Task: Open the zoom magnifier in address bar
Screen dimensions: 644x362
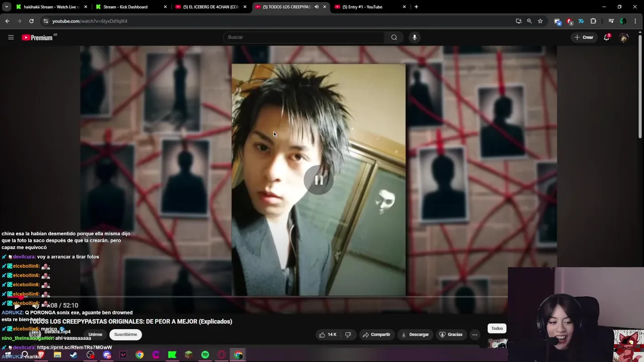Action: [529, 21]
